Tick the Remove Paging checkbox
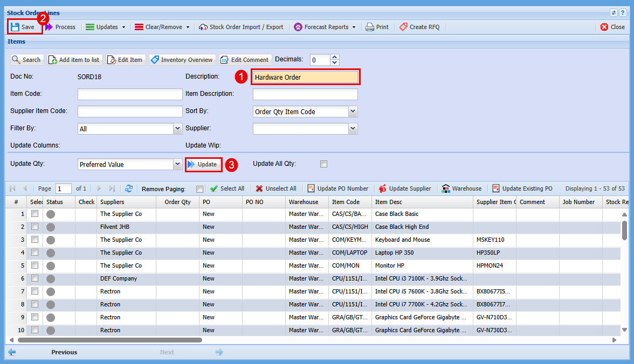This screenshot has height=364, width=634. pos(200,189)
